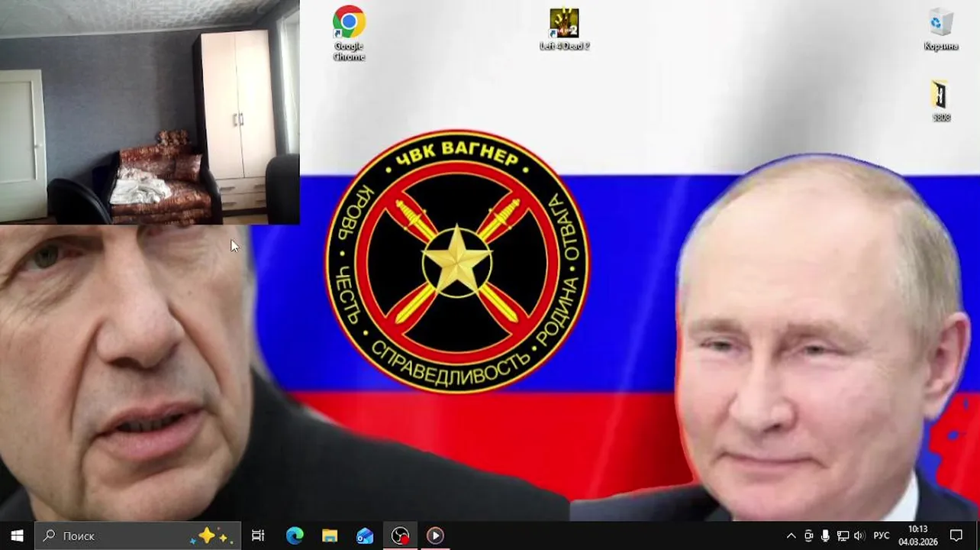This screenshot has height=550, width=980.
Task: Switch to OBS Studio on the taskbar
Action: 400,535
